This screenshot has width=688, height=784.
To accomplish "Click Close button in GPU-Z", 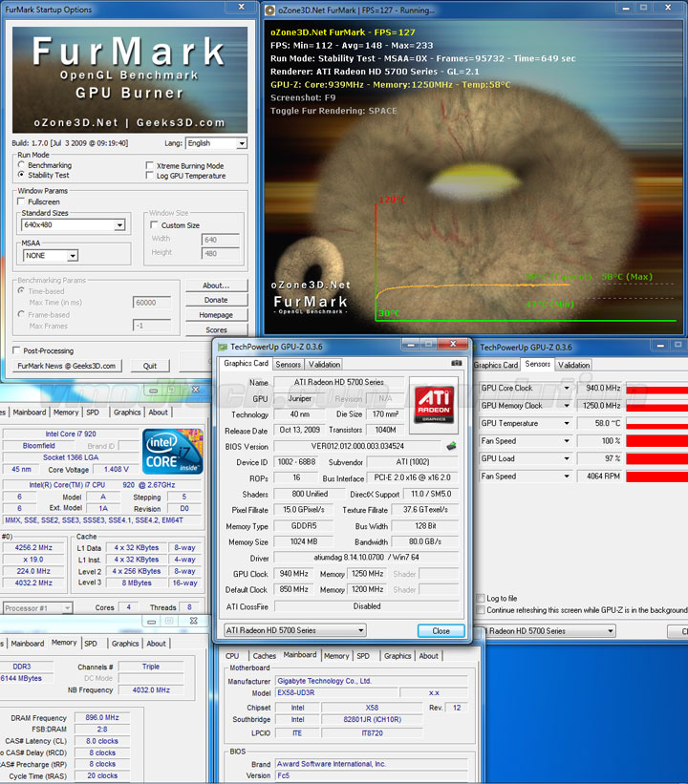I will click(x=441, y=631).
